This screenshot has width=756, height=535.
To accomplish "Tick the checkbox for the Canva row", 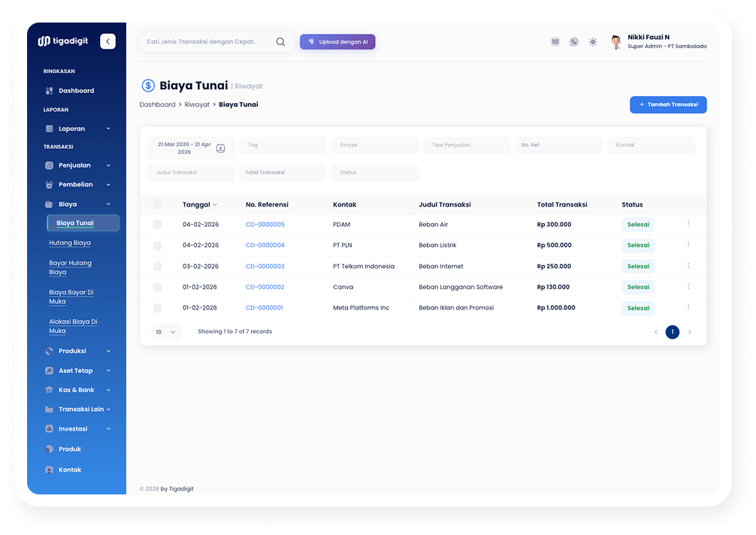I will (157, 287).
